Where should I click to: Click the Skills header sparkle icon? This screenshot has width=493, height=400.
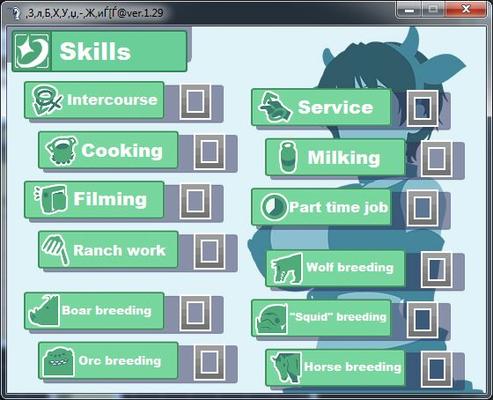tap(32, 51)
